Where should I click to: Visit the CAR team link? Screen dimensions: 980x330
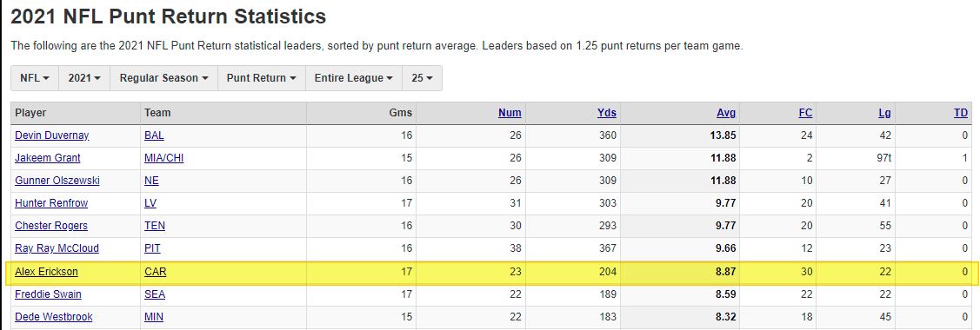(x=155, y=272)
